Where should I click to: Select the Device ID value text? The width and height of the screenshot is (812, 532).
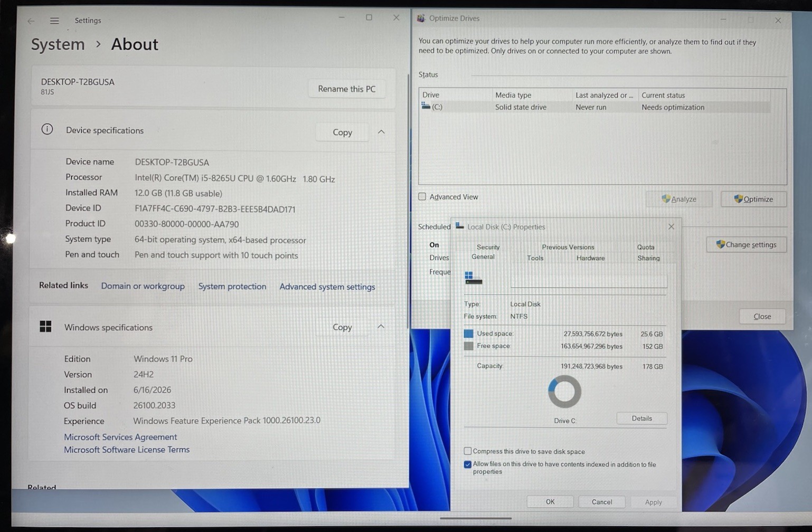tap(215, 209)
